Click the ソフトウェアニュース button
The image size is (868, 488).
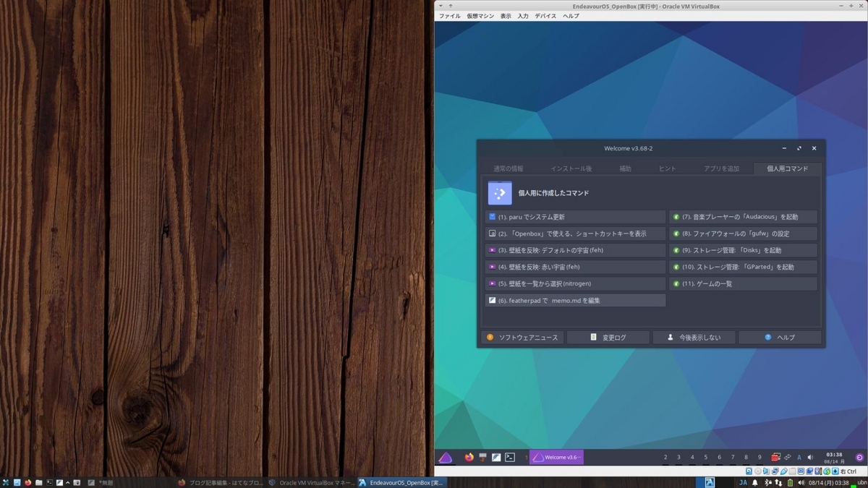pyautogui.click(x=522, y=338)
